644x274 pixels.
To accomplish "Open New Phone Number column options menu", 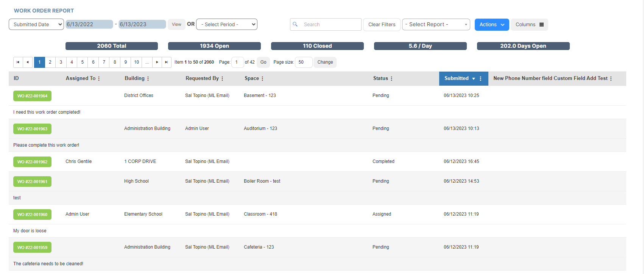I will click(x=611, y=78).
